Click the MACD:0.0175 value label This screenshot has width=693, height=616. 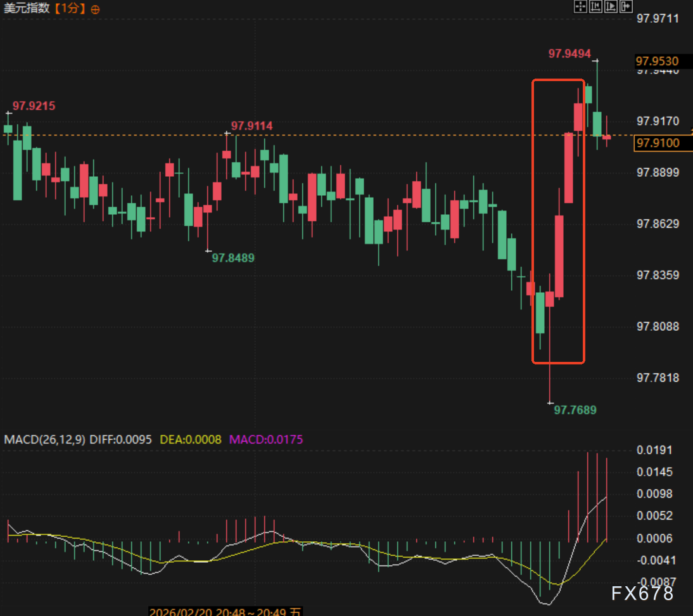[x=266, y=440]
